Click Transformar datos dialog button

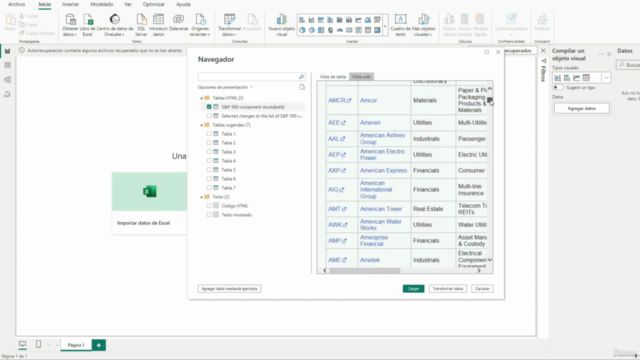[x=448, y=289]
